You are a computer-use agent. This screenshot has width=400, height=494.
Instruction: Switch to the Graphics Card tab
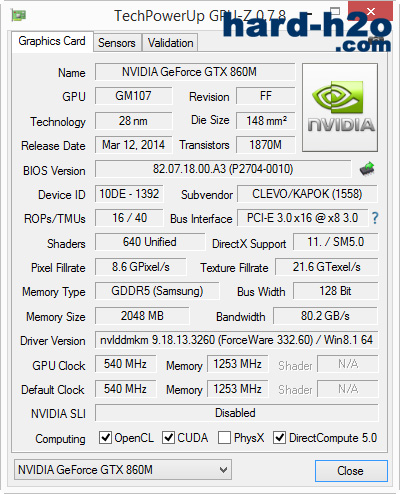click(52, 42)
